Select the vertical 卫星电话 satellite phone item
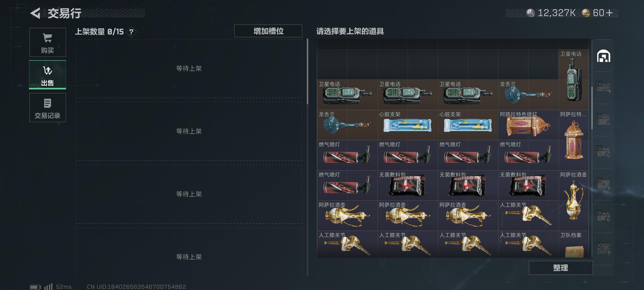The height and width of the screenshot is (290, 644). [x=574, y=80]
